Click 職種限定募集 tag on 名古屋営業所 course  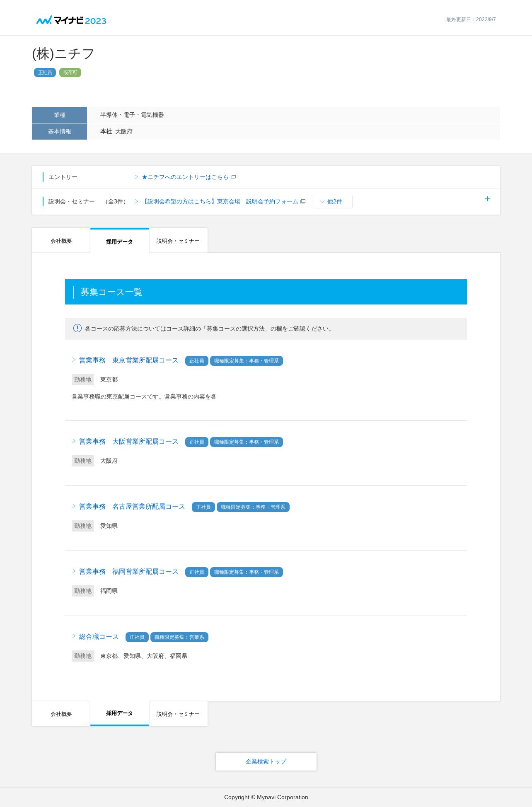click(253, 507)
